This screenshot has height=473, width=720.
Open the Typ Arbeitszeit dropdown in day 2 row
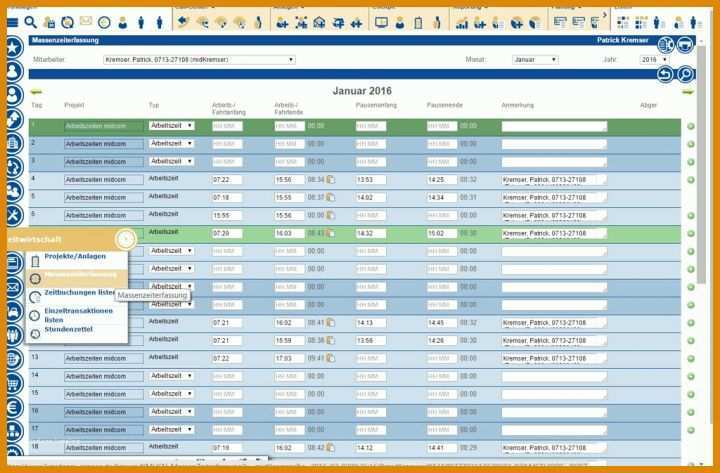(x=171, y=143)
